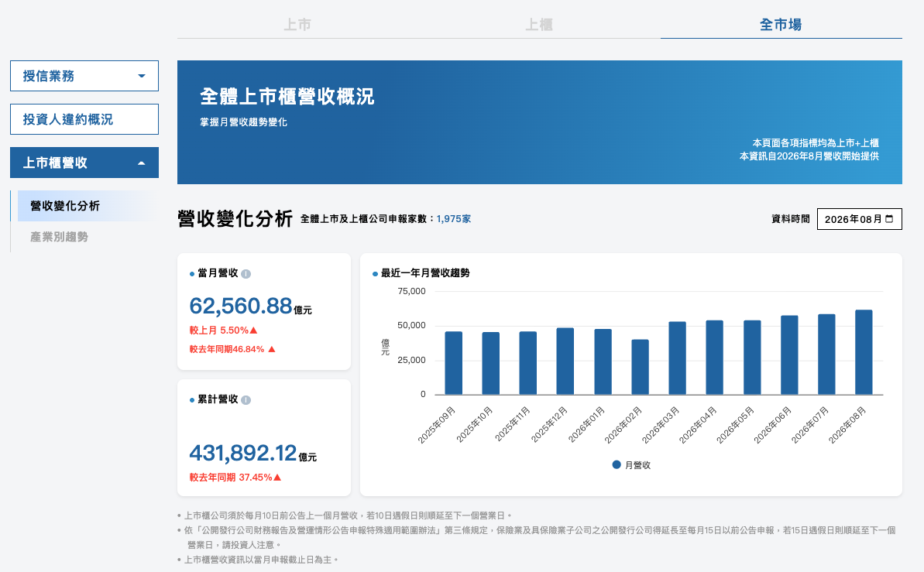Viewport: 924px width, 572px height.
Task: Click the 2025年10月 revenue bar
Action: tap(491, 363)
